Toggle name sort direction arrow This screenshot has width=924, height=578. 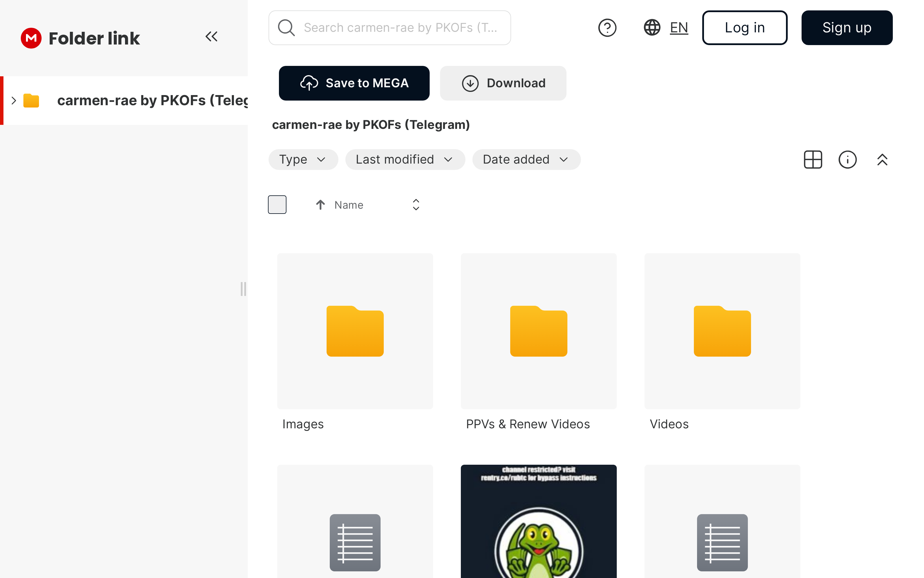click(x=320, y=205)
